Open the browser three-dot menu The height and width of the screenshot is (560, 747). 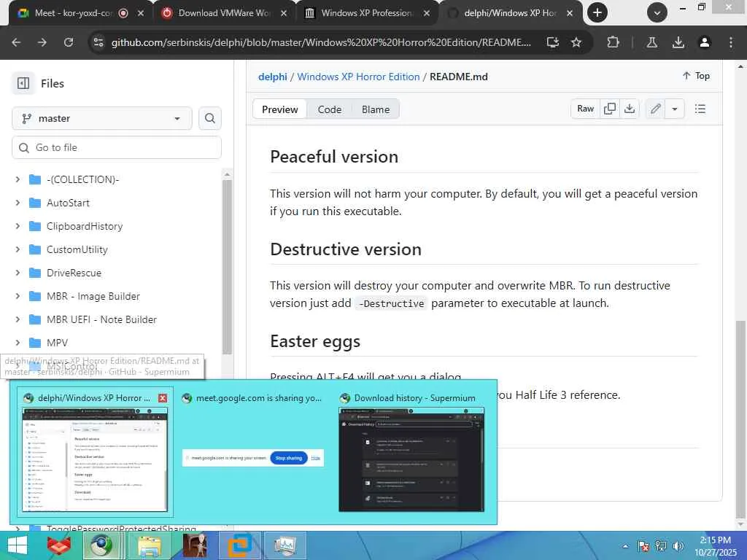(731, 42)
